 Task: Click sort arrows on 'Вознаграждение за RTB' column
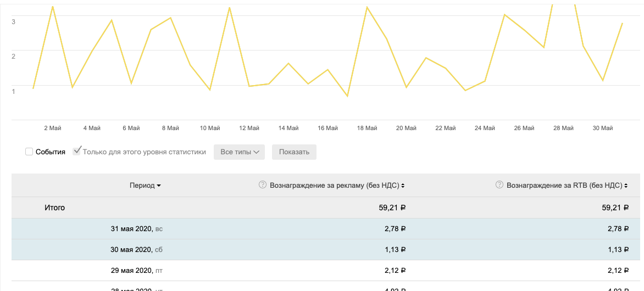pos(626,186)
